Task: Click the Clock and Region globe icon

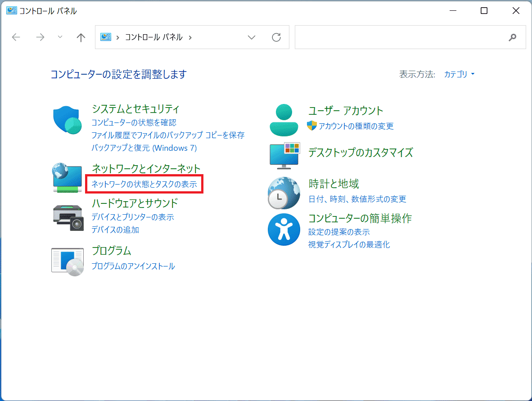Action: click(284, 193)
